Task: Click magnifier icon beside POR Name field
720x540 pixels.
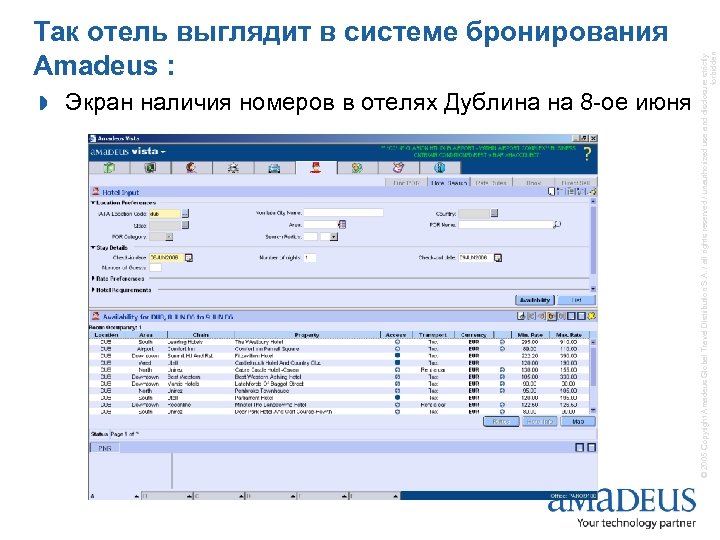Action: [557, 225]
